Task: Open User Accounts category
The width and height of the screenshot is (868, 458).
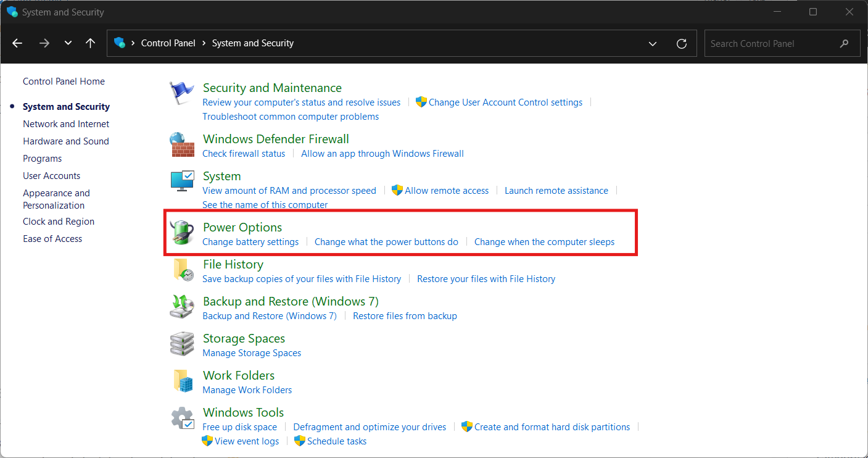Action: [x=51, y=176]
